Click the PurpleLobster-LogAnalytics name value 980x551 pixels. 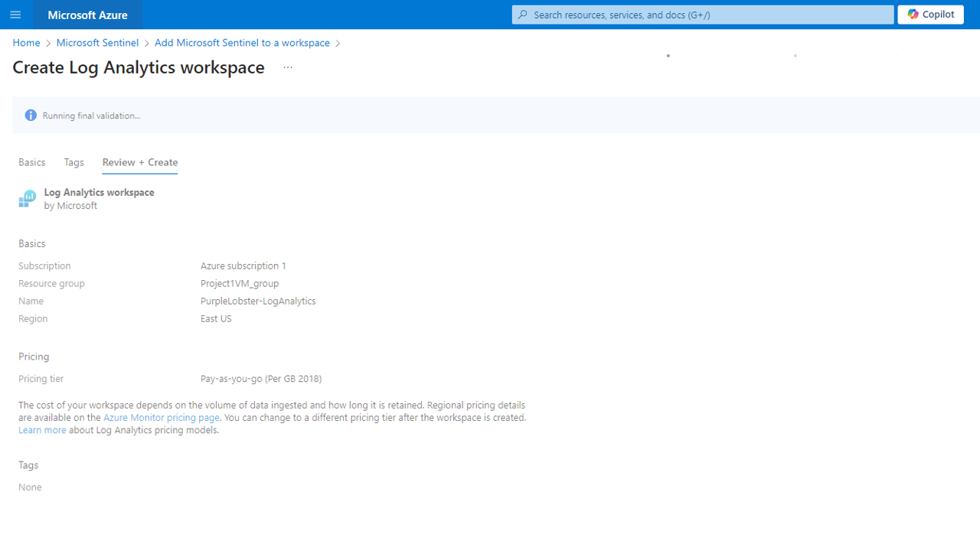(x=258, y=301)
